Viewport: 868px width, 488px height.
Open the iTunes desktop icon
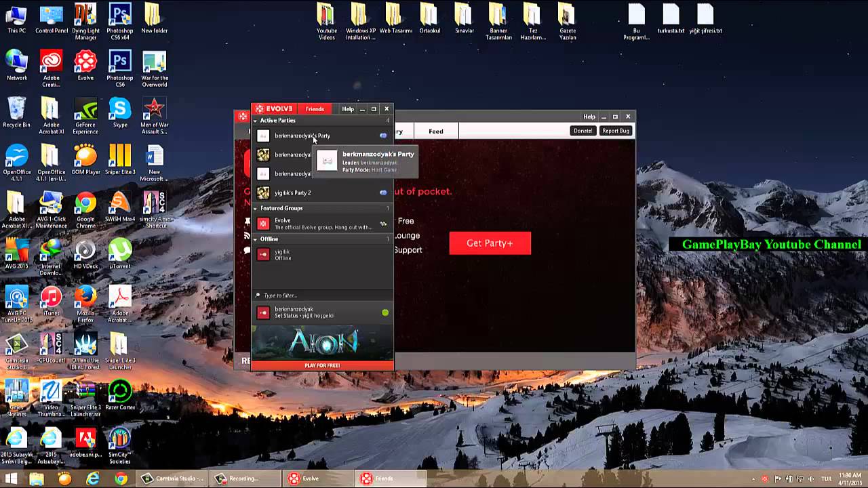[51, 302]
